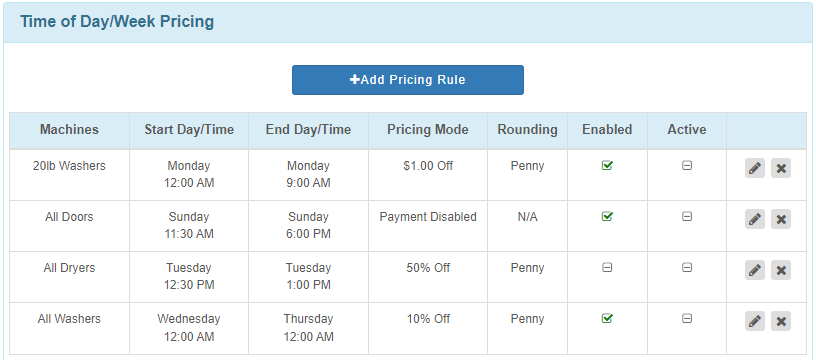Click Active indicator for 20lb Washers row

coord(687,165)
